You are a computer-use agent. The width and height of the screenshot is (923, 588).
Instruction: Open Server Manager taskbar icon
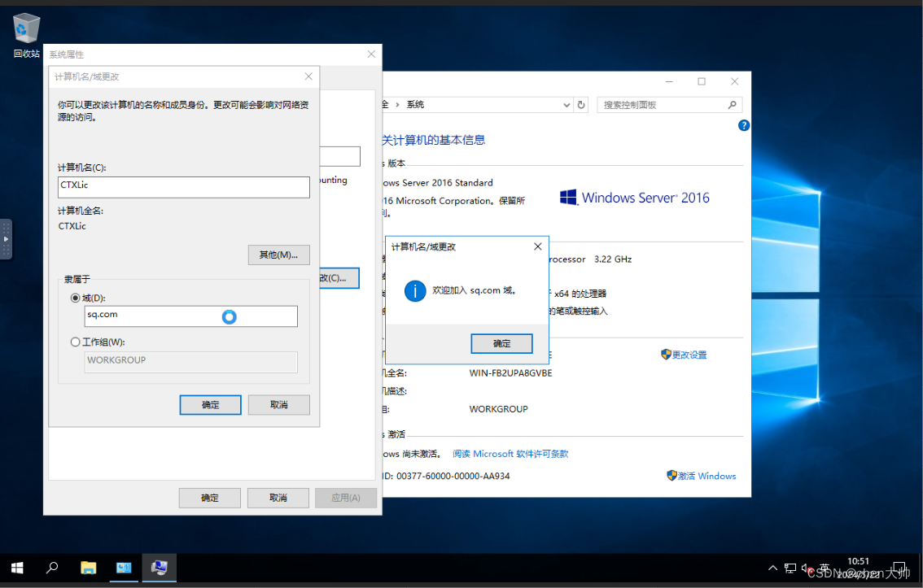pyautogui.click(x=124, y=568)
